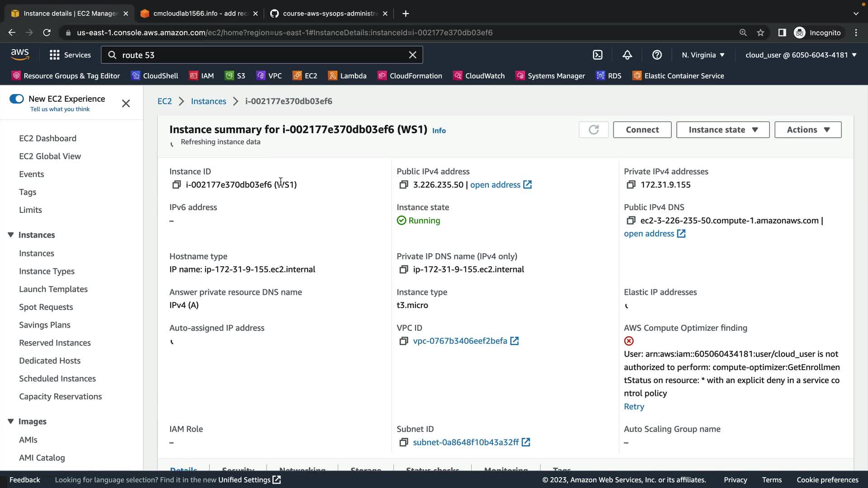
Task: Open the help question mark icon
Action: 657,55
